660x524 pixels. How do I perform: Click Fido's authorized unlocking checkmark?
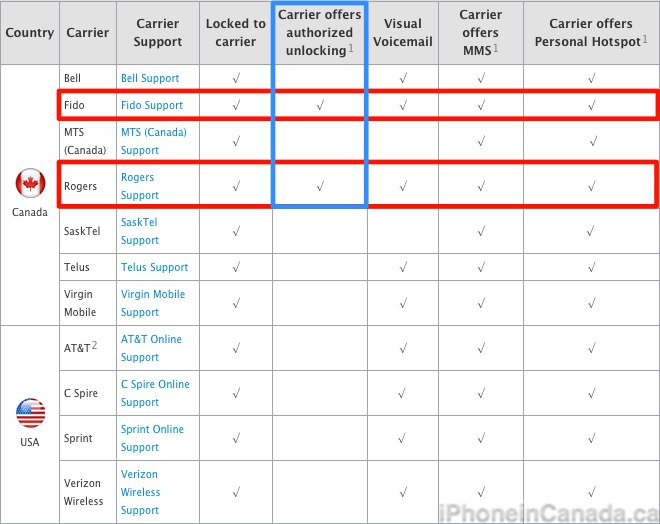click(320, 105)
